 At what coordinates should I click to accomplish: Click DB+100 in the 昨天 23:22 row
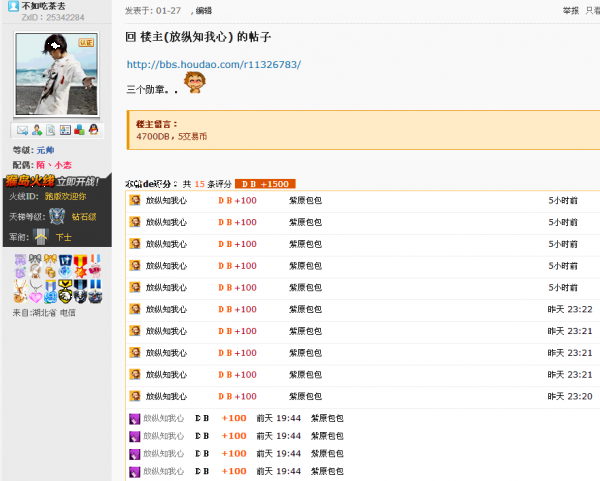click(x=237, y=309)
